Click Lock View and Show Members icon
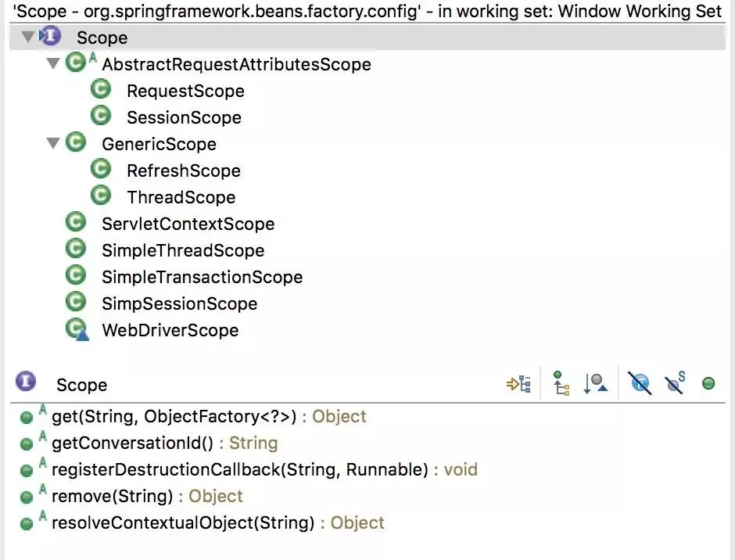Screen dimensions: 735x560 coord(519,385)
